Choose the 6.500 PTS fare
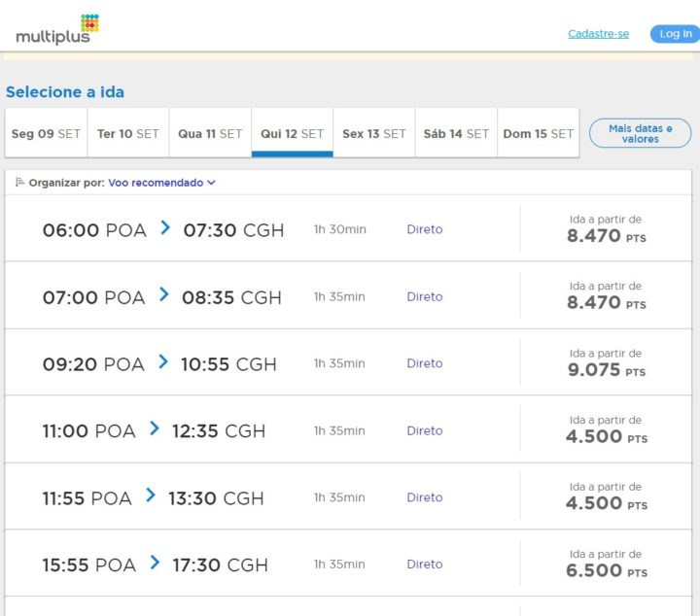Screen dimensions: 700x616 pyautogui.click(x=607, y=570)
